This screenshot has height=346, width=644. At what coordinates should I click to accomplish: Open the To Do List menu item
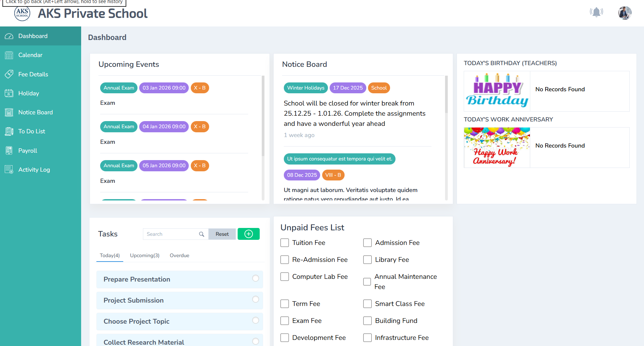(x=32, y=131)
